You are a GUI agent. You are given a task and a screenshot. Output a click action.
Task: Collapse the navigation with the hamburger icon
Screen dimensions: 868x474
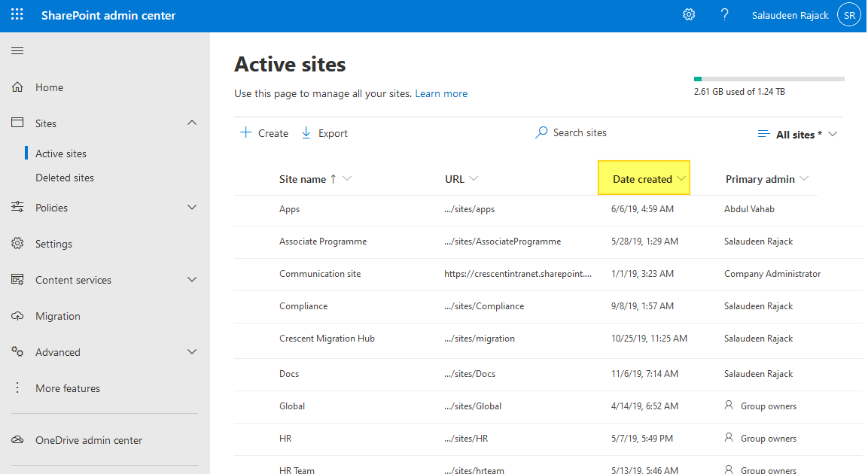pyautogui.click(x=17, y=50)
